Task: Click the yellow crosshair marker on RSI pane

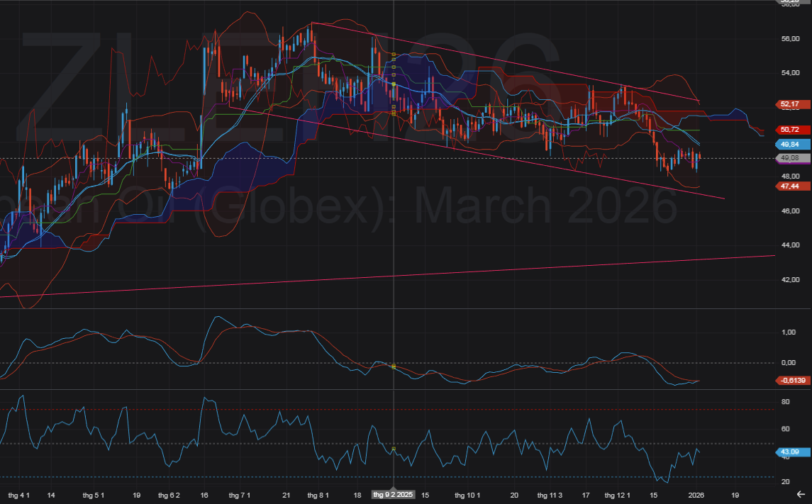Action: click(394, 449)
